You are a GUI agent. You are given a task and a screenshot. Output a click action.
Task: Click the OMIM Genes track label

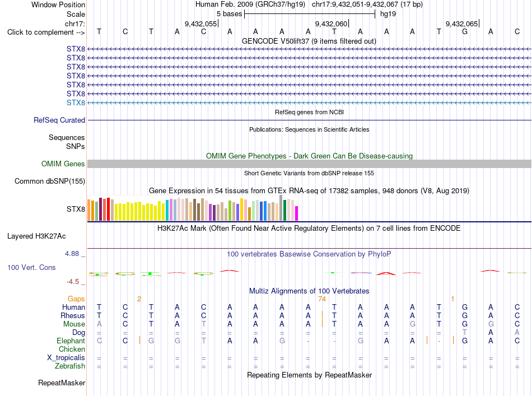pos(63,164)
